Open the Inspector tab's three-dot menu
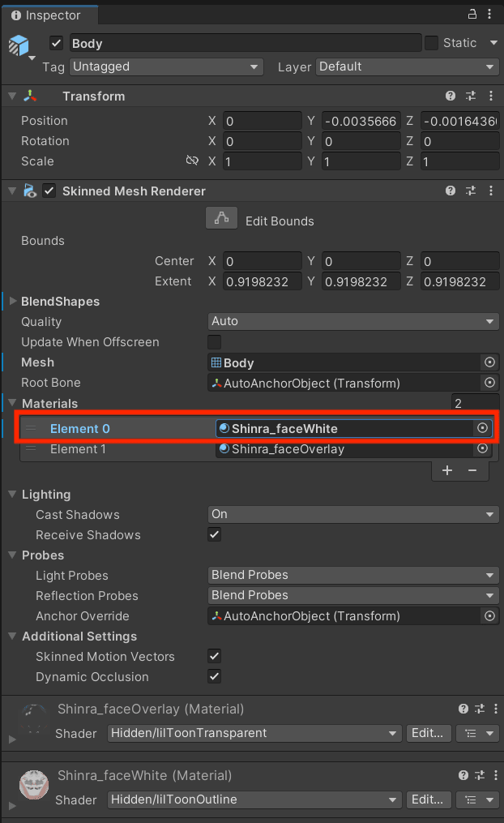The image size is (504, 823). [x=489, y=14]
